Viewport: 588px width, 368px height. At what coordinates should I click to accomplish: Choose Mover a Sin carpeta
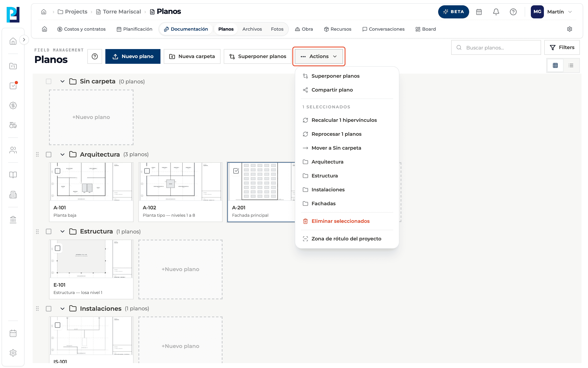coord(347,148)
